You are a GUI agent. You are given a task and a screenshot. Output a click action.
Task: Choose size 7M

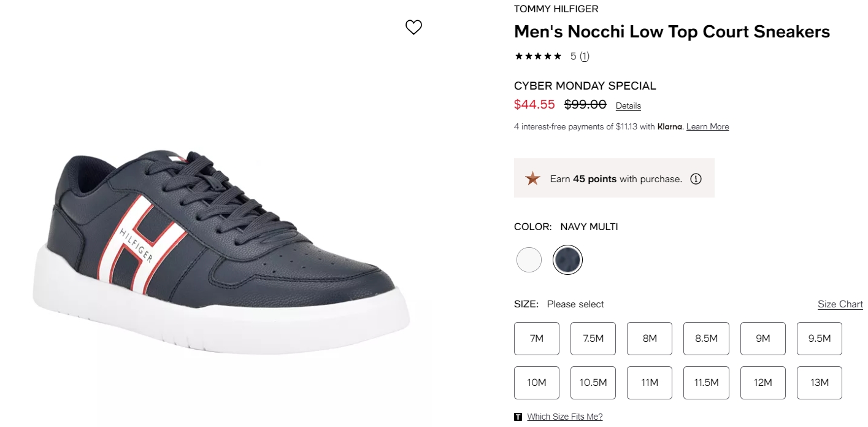click(537, 339)
